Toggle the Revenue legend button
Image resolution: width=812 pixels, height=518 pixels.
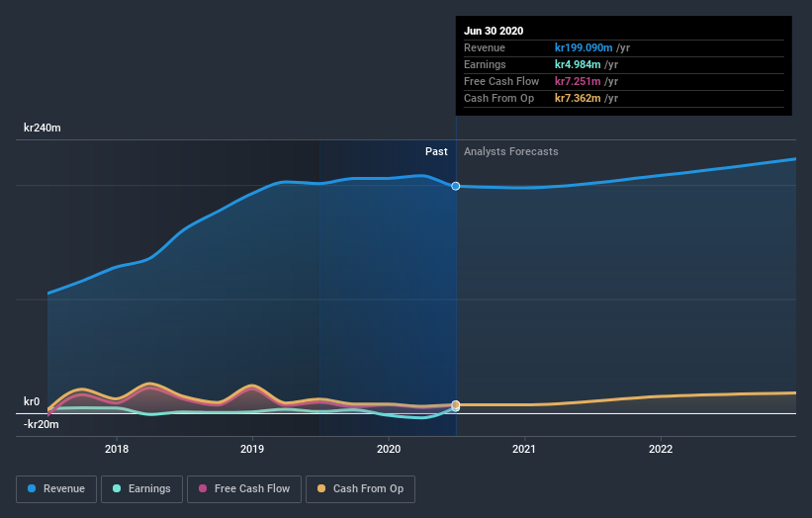point(56,489)
